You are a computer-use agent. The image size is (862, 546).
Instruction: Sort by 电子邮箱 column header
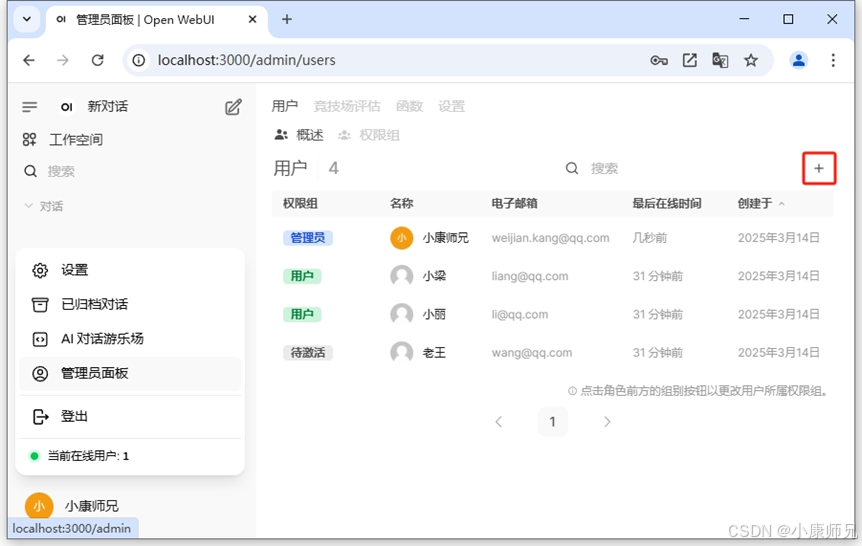click(x=514, y=203)
